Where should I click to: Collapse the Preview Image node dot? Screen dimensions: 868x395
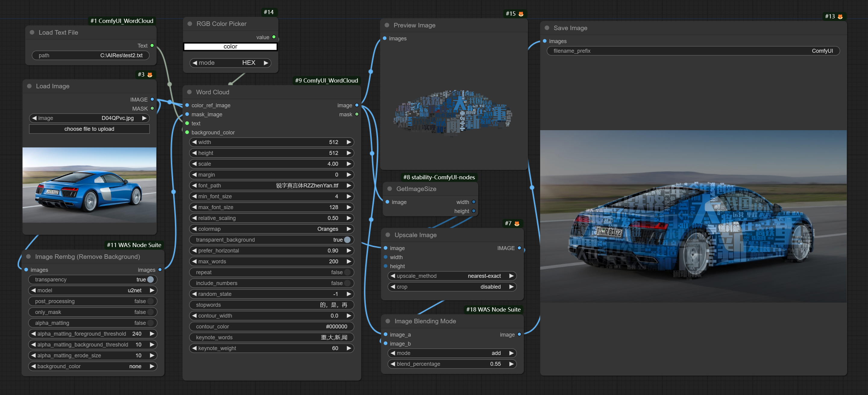[x=387, y=25]
